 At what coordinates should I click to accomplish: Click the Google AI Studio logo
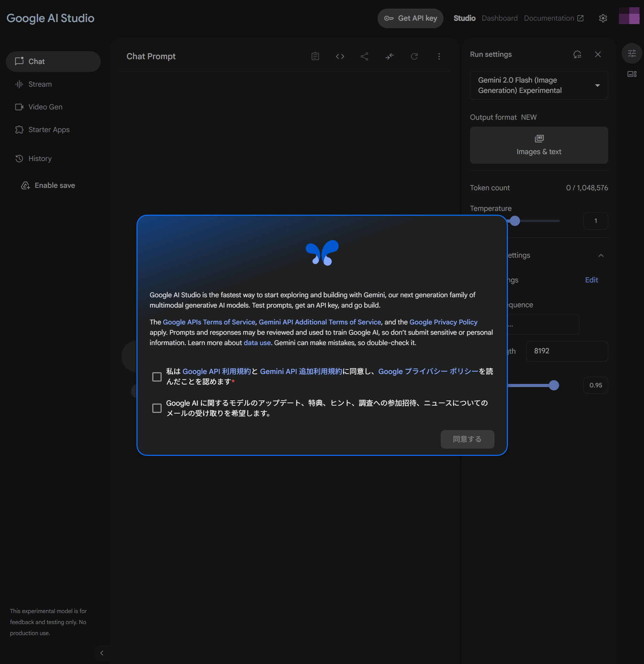click(x=50, y=18)
